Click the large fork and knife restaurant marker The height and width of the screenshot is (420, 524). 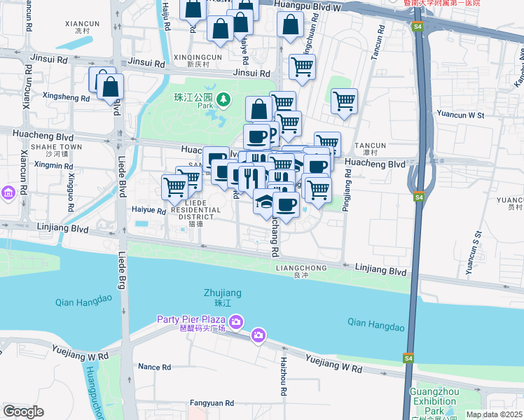click(x=251, y=181)
